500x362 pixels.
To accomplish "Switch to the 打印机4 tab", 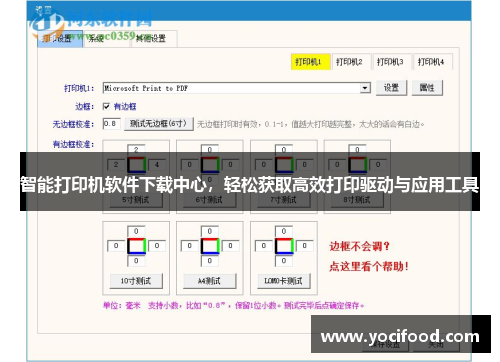I will click(433, 62).
